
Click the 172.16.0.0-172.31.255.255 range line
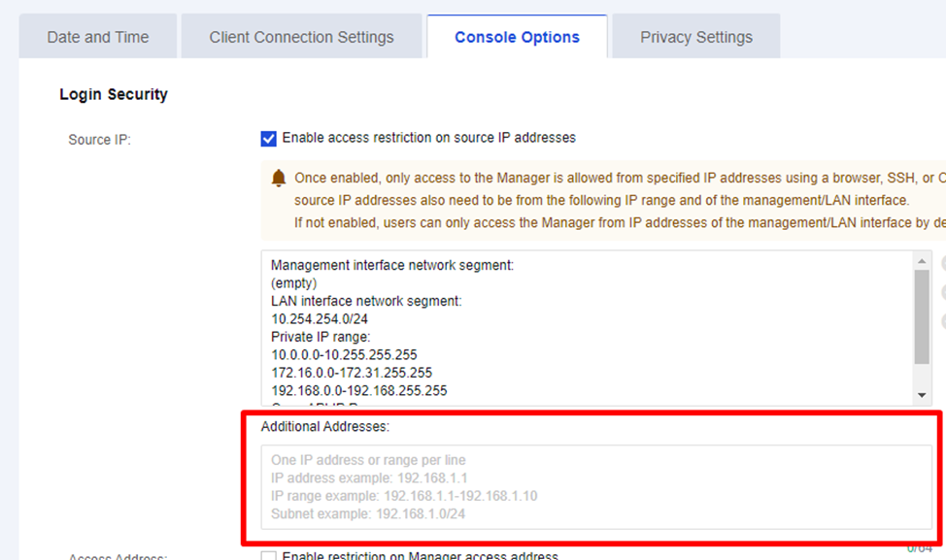[352, 373]
